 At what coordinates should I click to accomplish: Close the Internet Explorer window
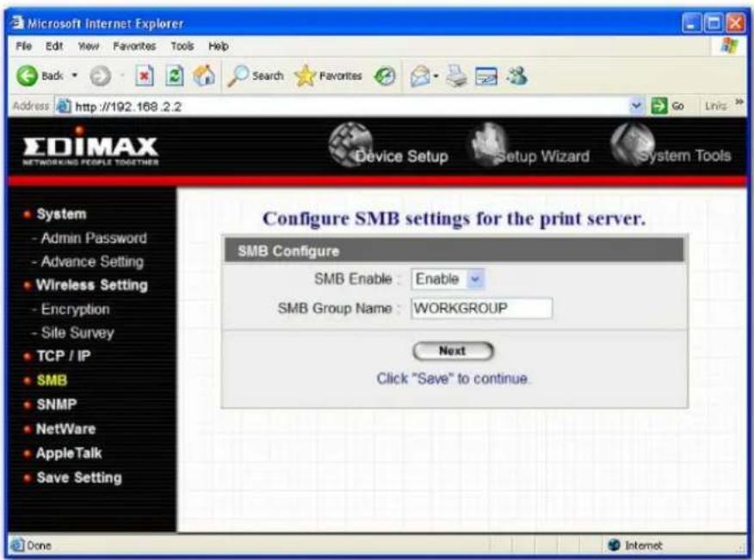pyautogui.click(x=735, y=23)
